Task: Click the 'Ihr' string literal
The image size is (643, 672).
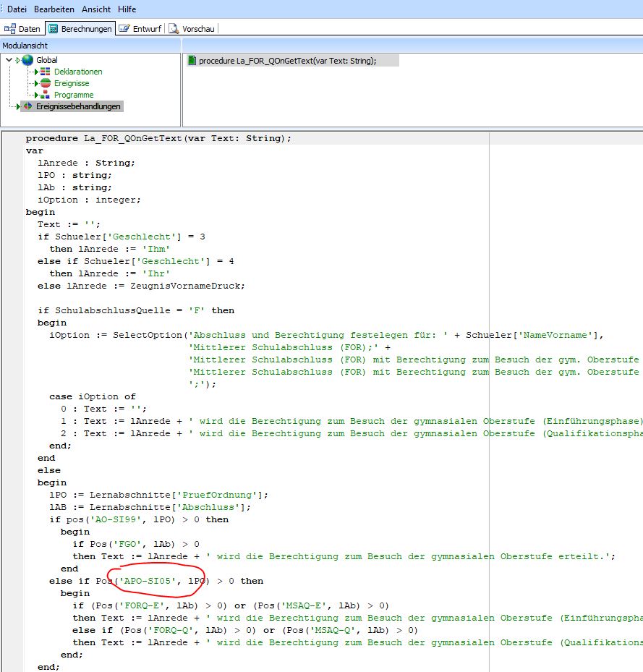Action: point(156,273)
